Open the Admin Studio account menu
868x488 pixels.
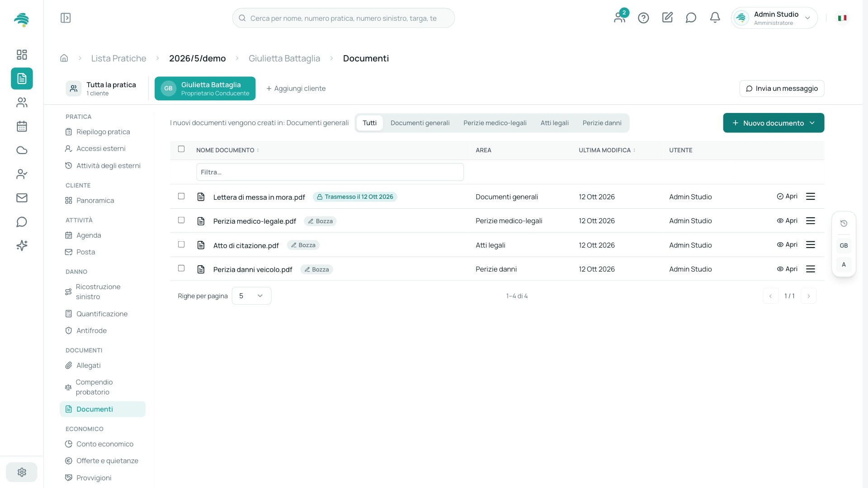[774, 18]
